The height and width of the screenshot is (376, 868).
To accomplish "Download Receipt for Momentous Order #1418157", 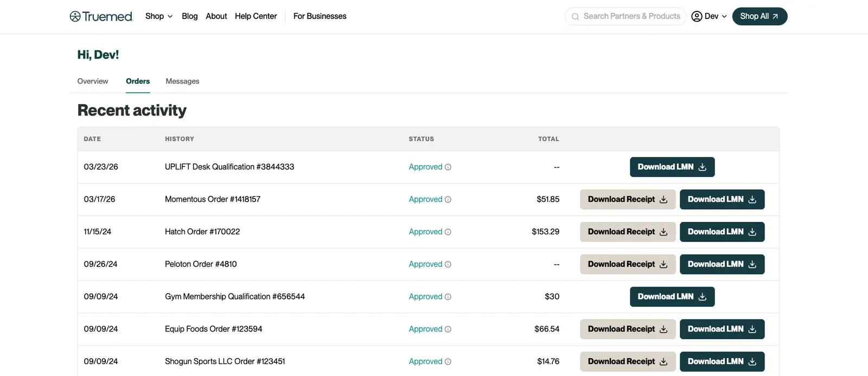I will pyautogui.click(x=628, y=200).
